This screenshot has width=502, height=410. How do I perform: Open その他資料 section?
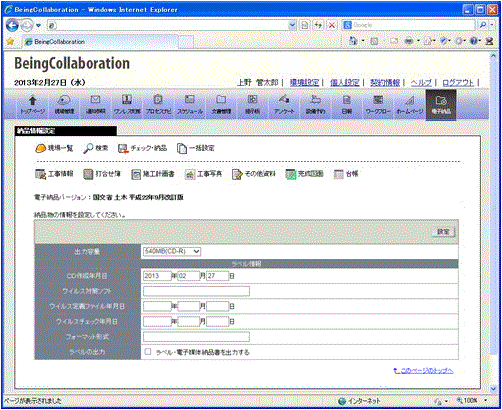254,174
